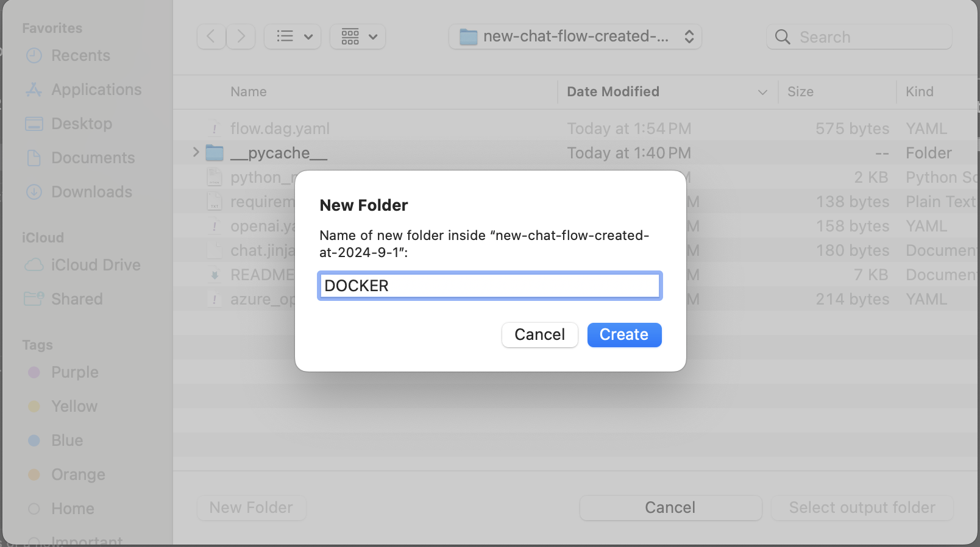Sort by the Name column header
Viewport: 980px width, 547px height.
[x=249, y=91]
